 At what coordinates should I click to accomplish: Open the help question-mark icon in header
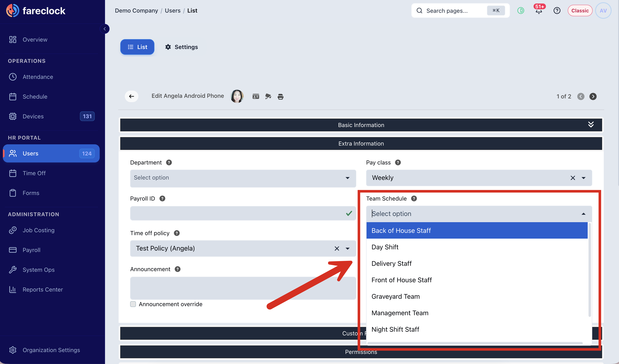click(x=557, y=10)
